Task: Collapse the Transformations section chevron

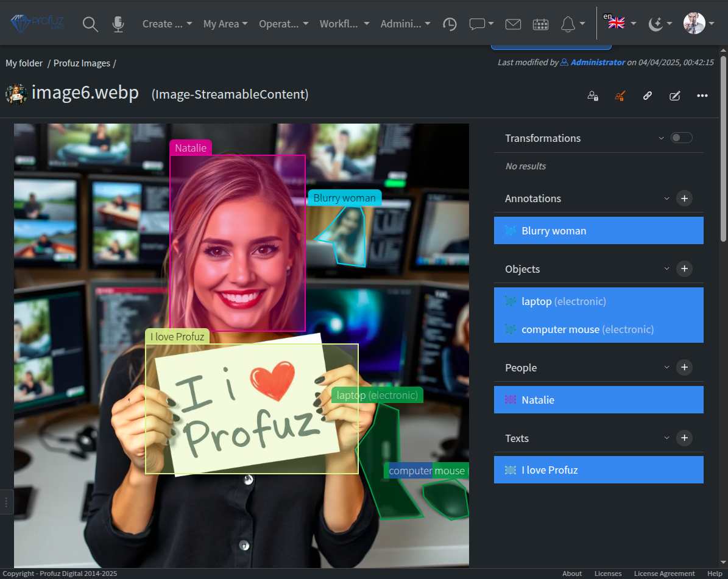Action: point(661,138)
